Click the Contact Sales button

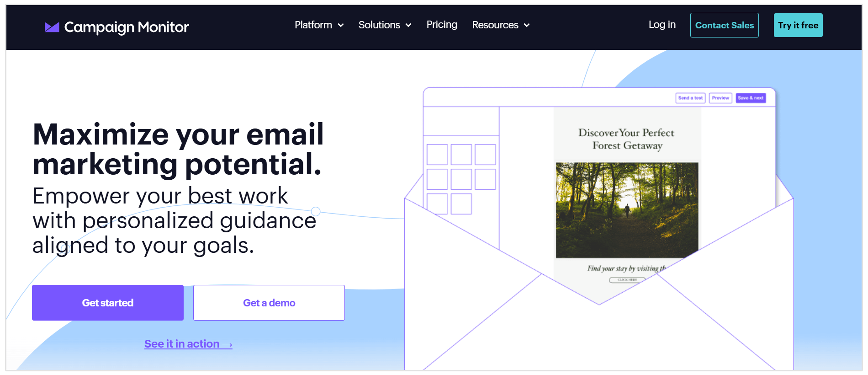click(x=725, y=25)
